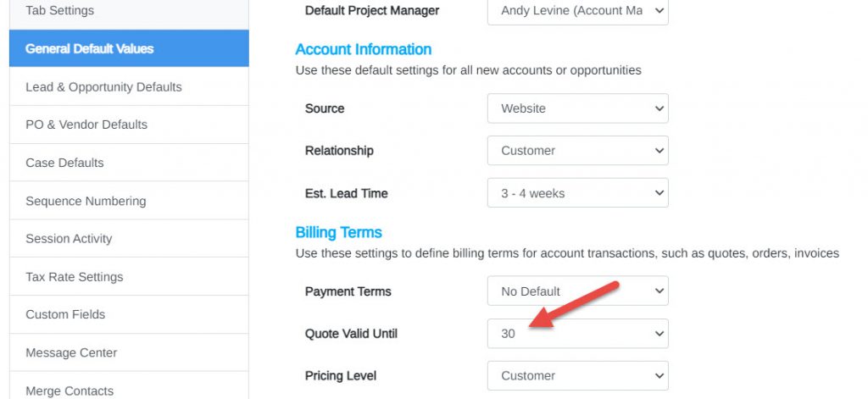The width and height of the screenshot is (868, 399).
Task: Go to PO & Vendor Defaults
Action: [129, 125]
